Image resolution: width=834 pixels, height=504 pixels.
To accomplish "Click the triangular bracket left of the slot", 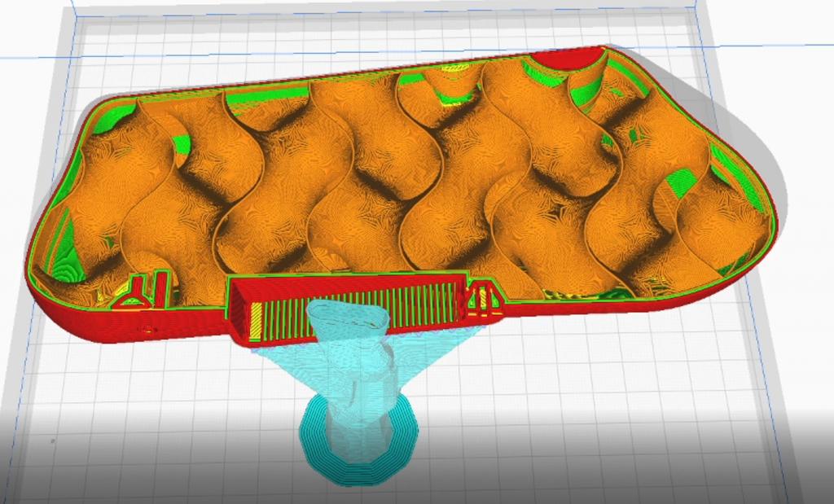I will coord(135,293).
